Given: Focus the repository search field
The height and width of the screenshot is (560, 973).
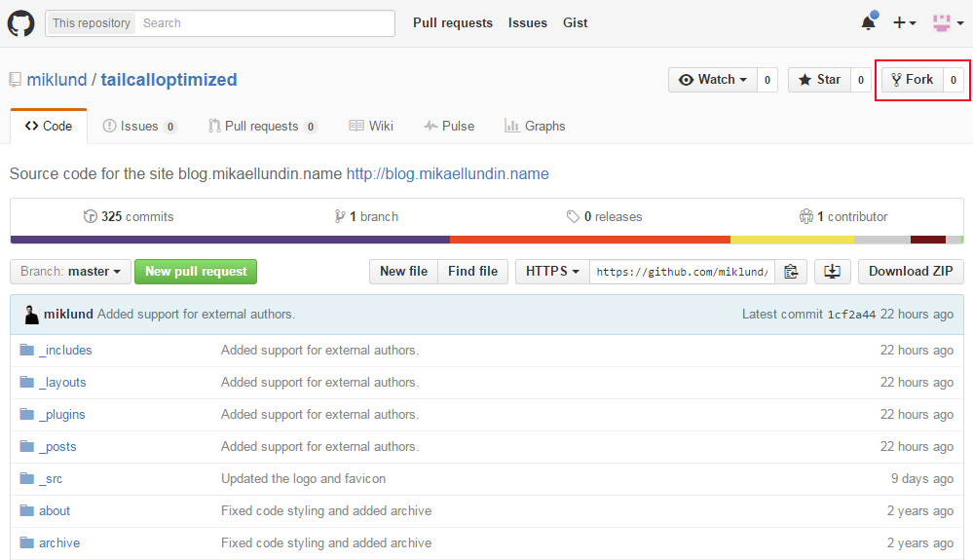Looking at the screenshot, I should (x=265, y=23).
